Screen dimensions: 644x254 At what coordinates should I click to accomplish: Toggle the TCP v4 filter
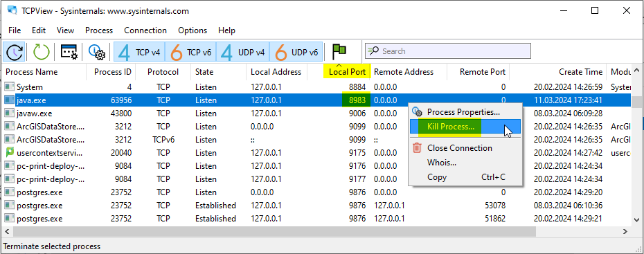(139, 52)
